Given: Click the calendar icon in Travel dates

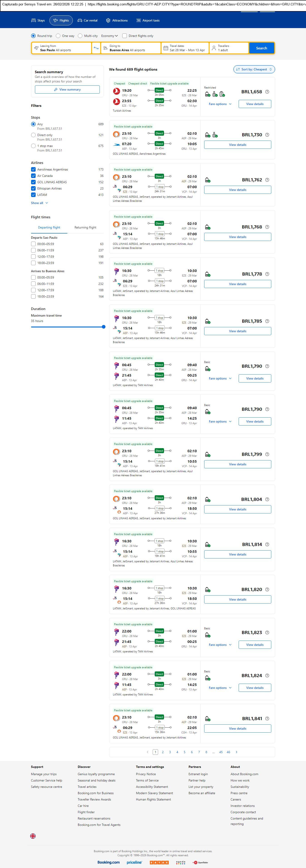Looking at the screenshot, I should coord(166,48).
